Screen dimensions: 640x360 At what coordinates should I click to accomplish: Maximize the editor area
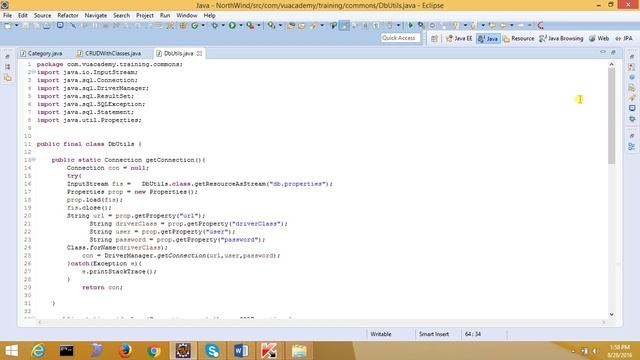pyautogui.click(x=613, y=52)
